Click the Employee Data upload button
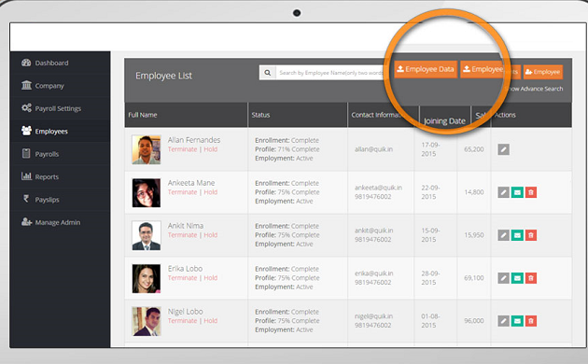Viewport: 588px width, 364px height. (426, 69)
